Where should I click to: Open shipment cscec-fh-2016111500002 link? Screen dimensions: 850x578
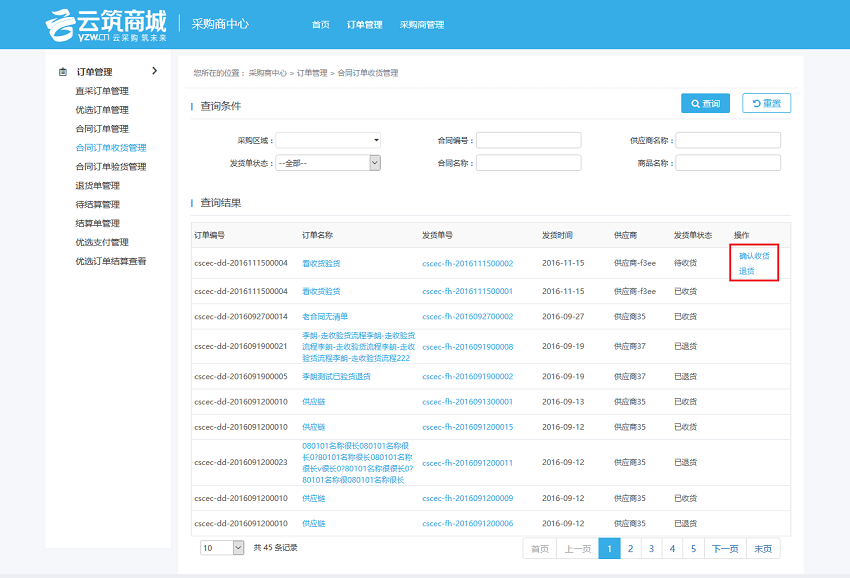point(467,264)
